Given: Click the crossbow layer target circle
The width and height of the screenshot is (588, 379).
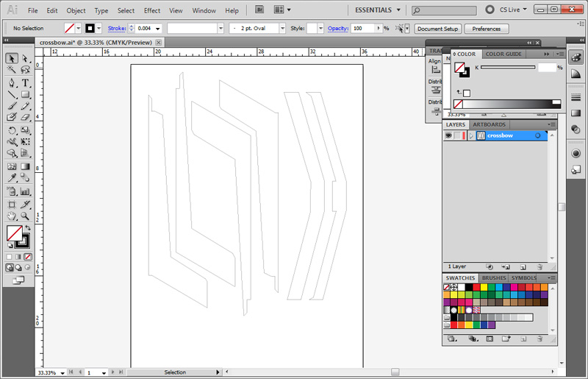Looking at the screenshot, I should click(x=538, y=135).
